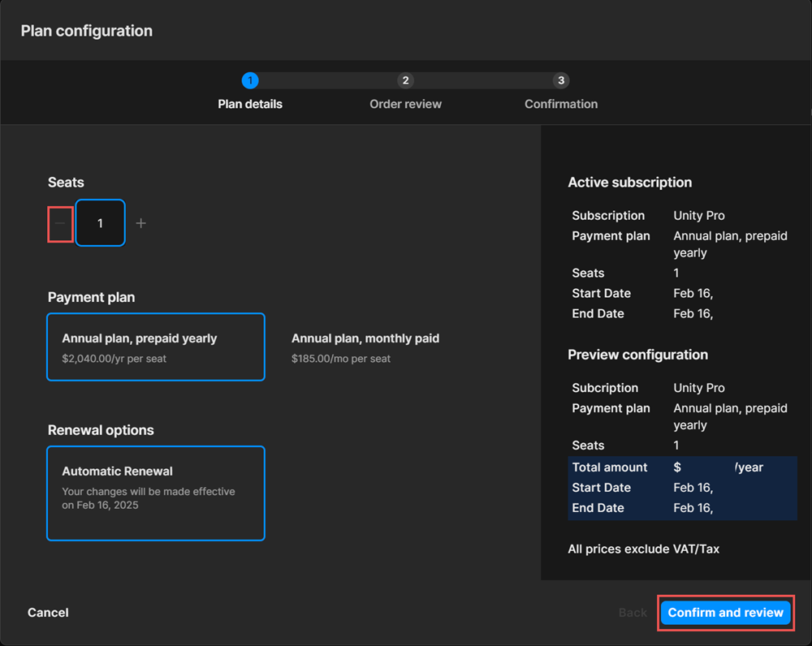Image resolution: width=812 pixels, height=646 pixels.
Task: Click the Plan configuration title bar
Action: tap(86, 30)
